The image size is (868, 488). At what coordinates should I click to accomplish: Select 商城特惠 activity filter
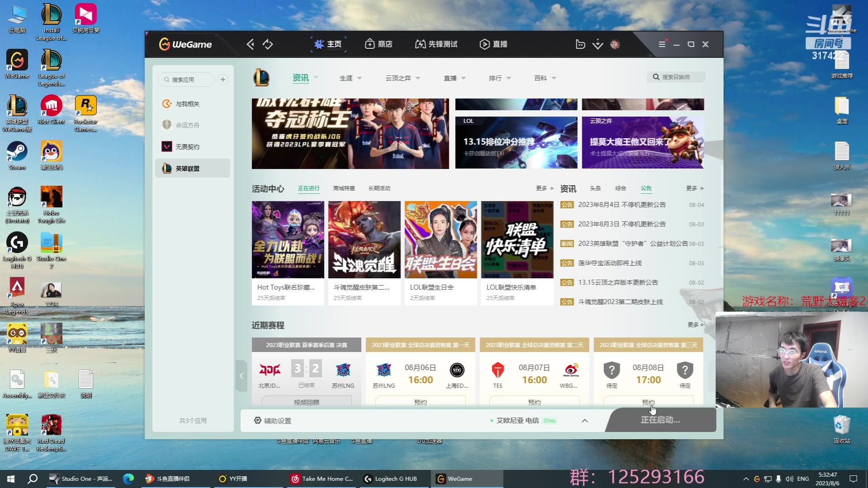click(x=344, y=188)
